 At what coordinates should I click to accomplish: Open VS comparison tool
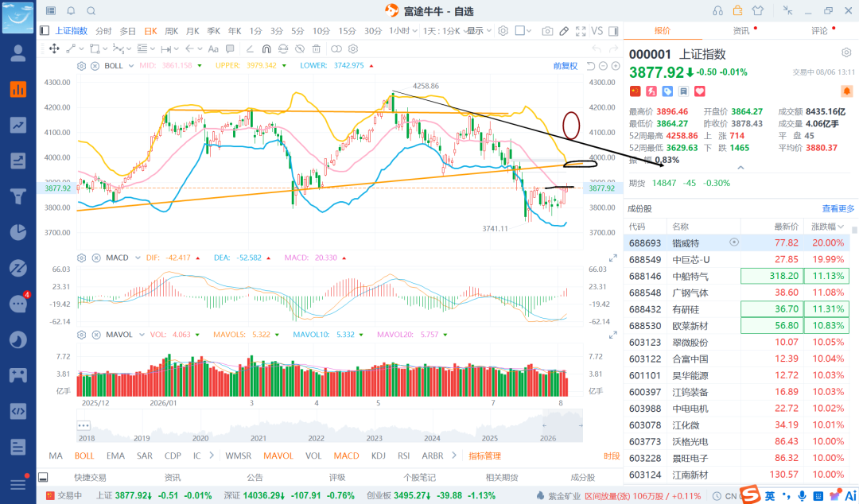[597, 31]
